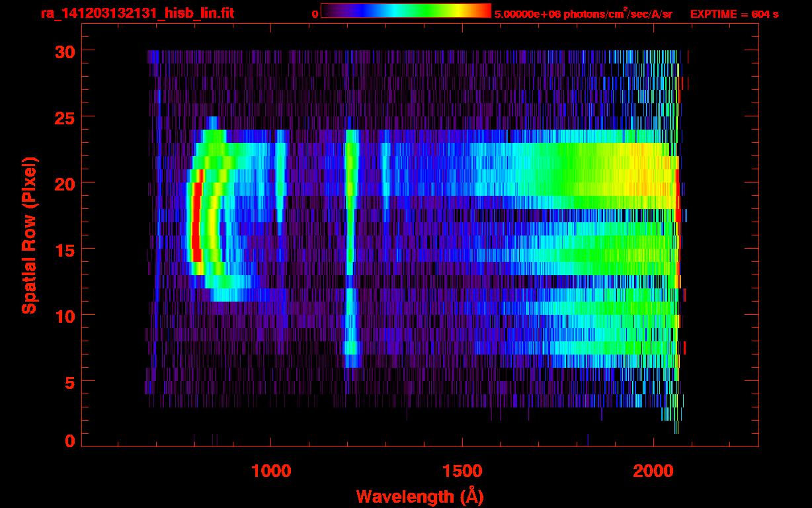
Task: Click the filename ra_141203132131_hisb_lin.fit
Action: (x=137, y=13)
